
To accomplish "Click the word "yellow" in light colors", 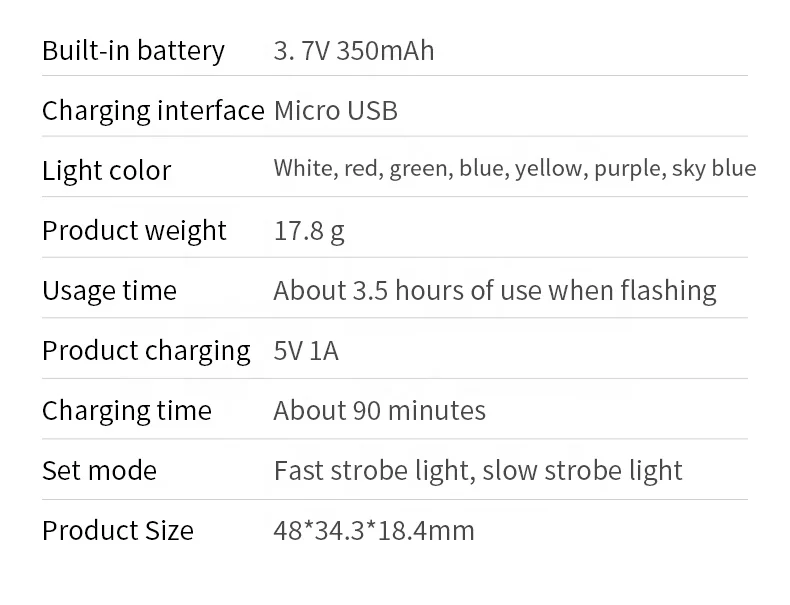I will click(548, 168).
